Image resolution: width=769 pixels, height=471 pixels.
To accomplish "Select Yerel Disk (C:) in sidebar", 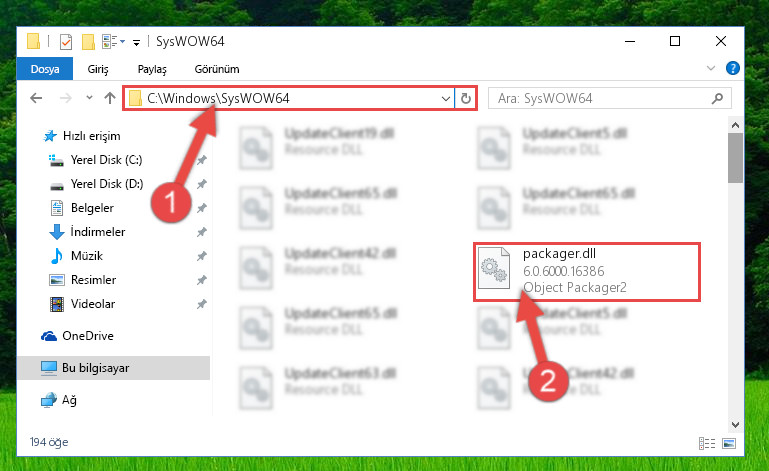I will [106, 160].
